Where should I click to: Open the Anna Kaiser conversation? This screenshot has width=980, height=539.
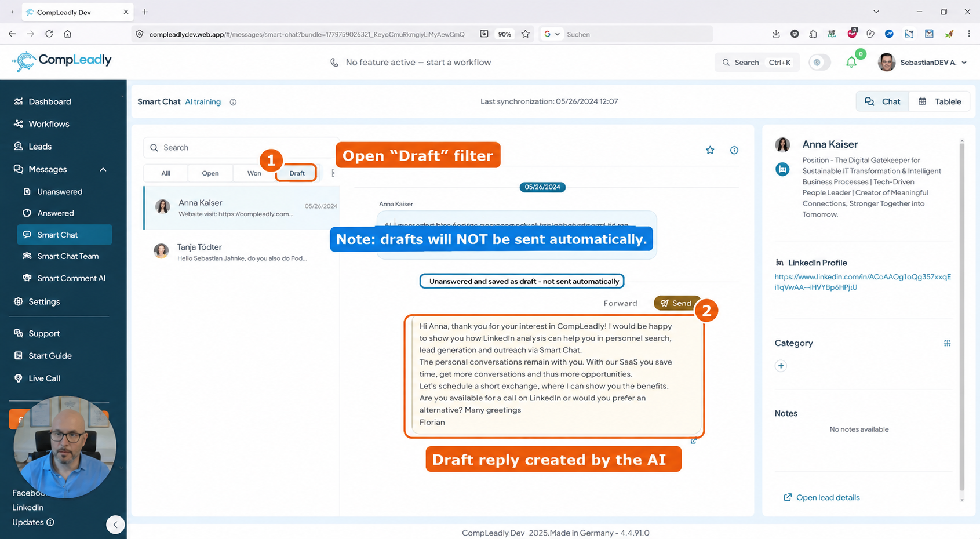pos(242,208)
